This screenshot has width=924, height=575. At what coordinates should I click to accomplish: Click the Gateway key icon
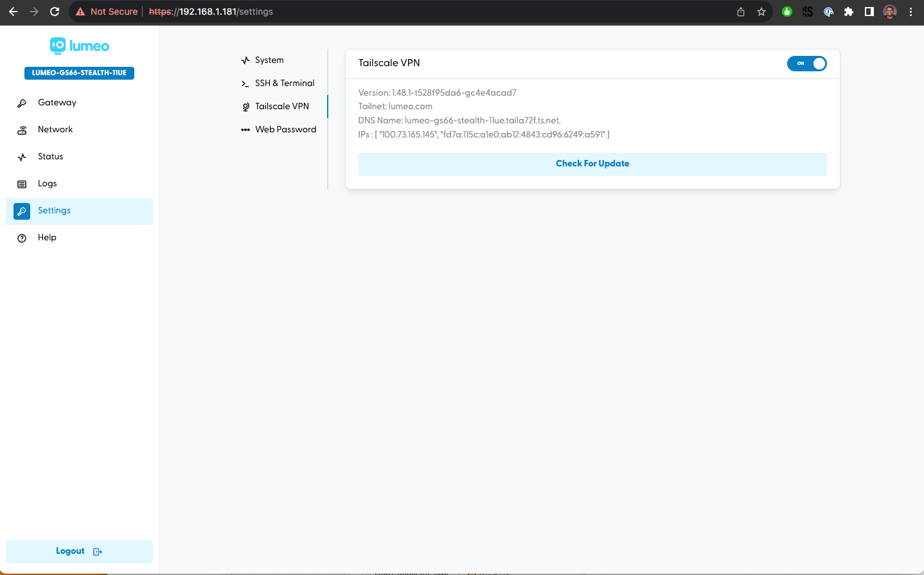[x=22, y=103]
